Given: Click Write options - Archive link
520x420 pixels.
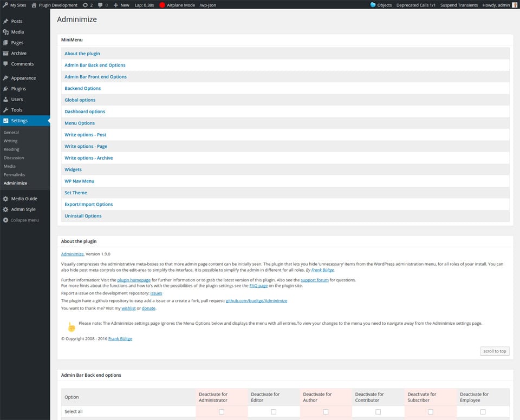Looking at the screenshot, I should [x=88, y=158].
